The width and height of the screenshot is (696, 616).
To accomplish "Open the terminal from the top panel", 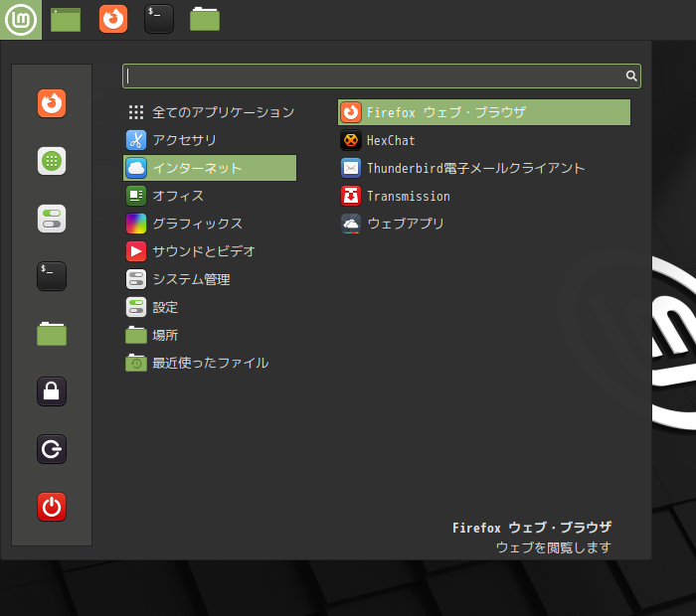I will [159, 19].
